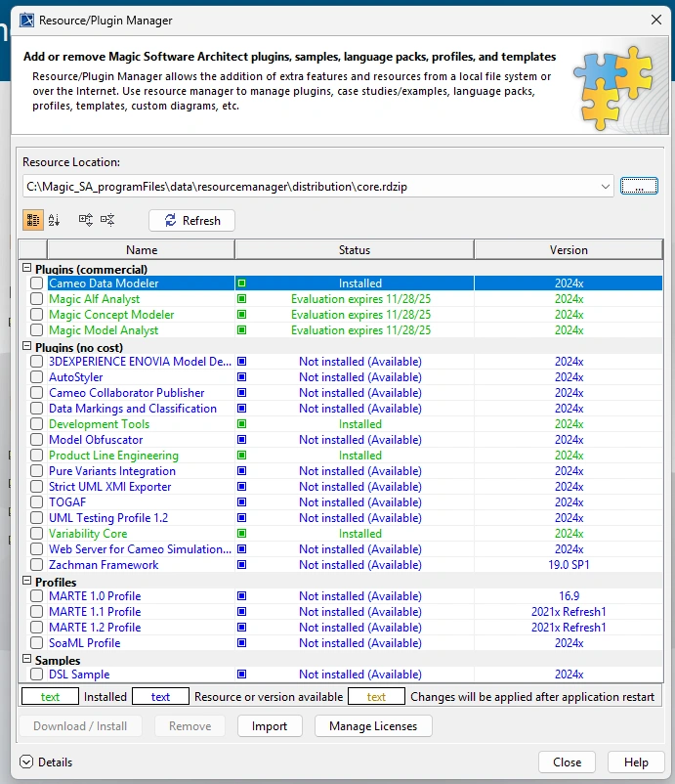Viewport: 675px width, 784px height.
Task: Click the blue status icon for 3DEXPERIENCE ENOVIA row
Action: (x=242, y=362)
